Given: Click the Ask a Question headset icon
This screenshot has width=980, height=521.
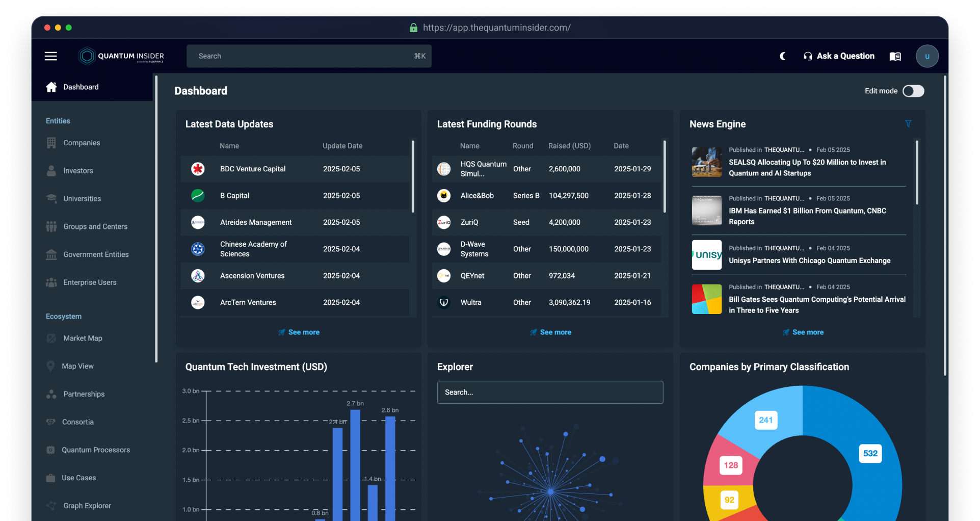Looking at the screenshot, I should pyautogui.click(x=808, y=56).
